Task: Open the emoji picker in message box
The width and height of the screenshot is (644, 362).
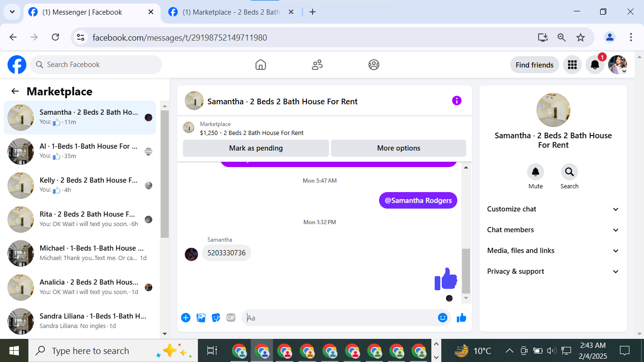Action: pyautogui.click(x=442, y=318)
